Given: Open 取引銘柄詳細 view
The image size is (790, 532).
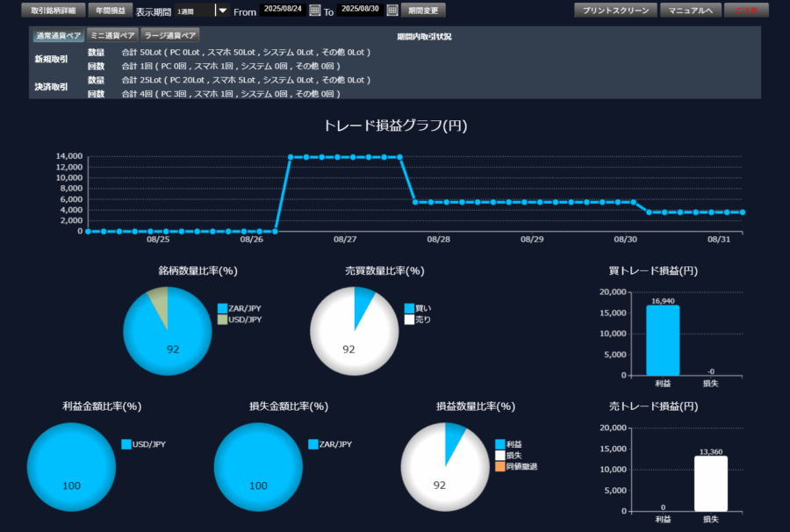Looking at the screenshot, I should 54,11.
